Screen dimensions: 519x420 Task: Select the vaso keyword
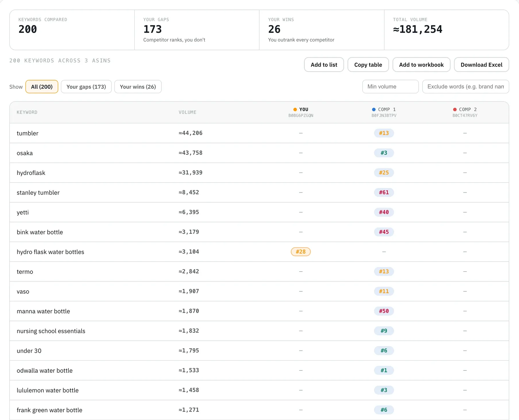[23, 291]
